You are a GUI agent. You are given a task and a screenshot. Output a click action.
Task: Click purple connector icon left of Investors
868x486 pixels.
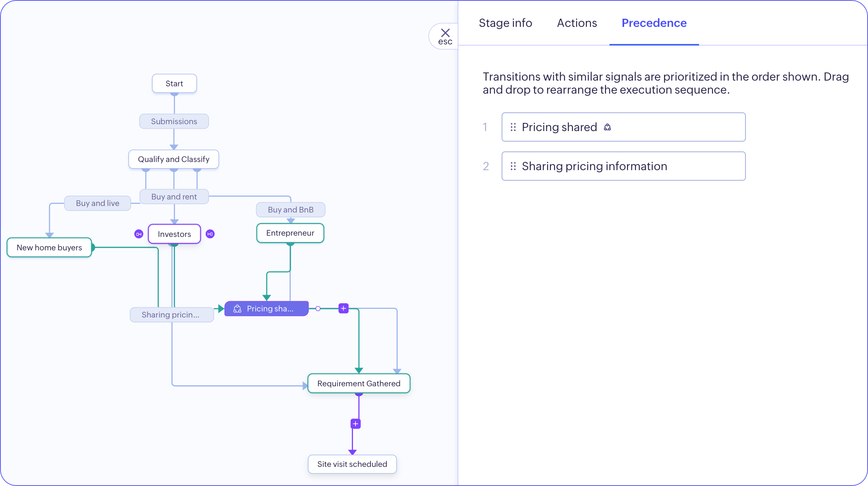click(x=139, y=234)
